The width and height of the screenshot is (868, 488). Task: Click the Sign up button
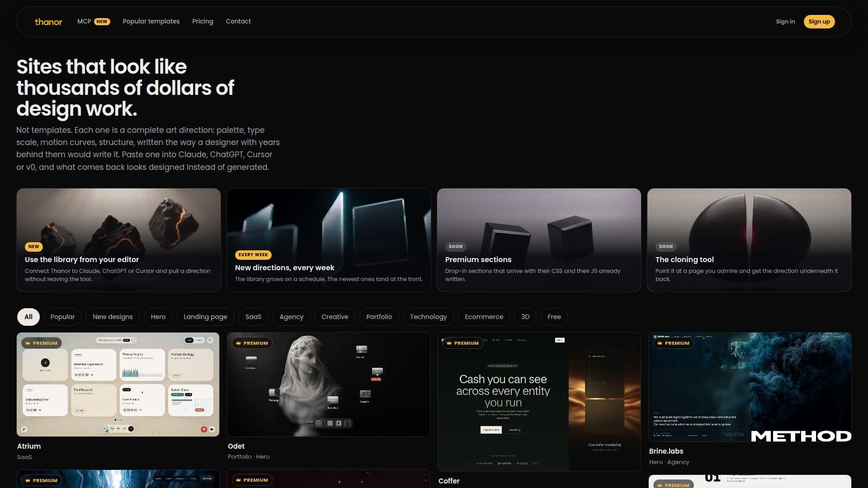pyautogui.click(x=819, y=22)
